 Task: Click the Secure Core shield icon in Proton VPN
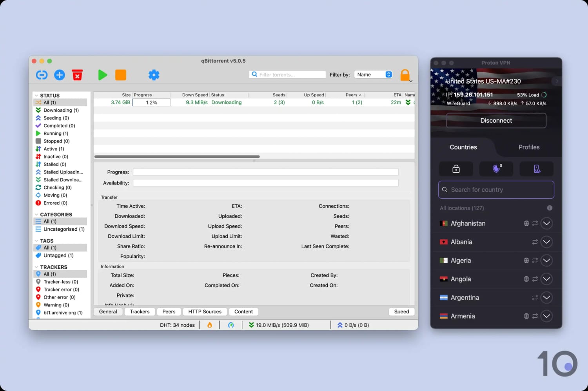[x=496, y=169]
